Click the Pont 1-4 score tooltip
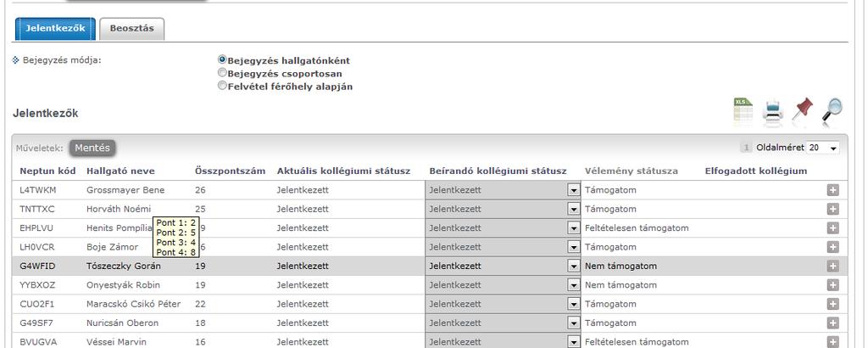The height and width of the screenshot is (348, 868). coord(175,237)
